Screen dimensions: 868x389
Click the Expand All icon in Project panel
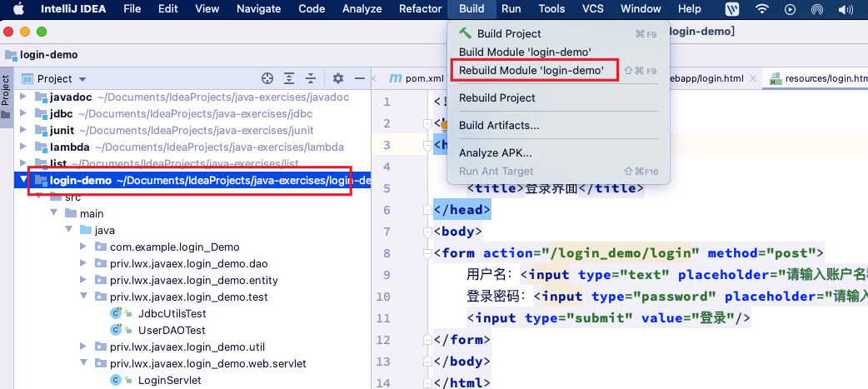click(x=289, y=78)
